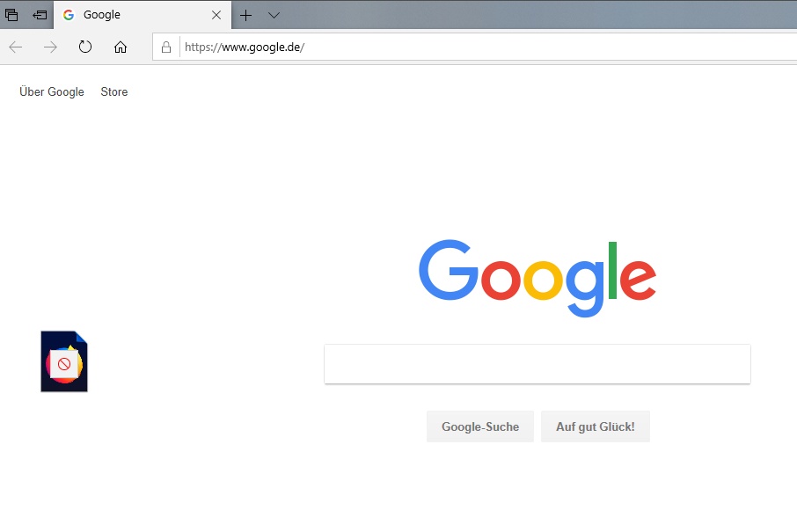Click the browser back arrow
The image size is (797, 532).
pos(16,47)
